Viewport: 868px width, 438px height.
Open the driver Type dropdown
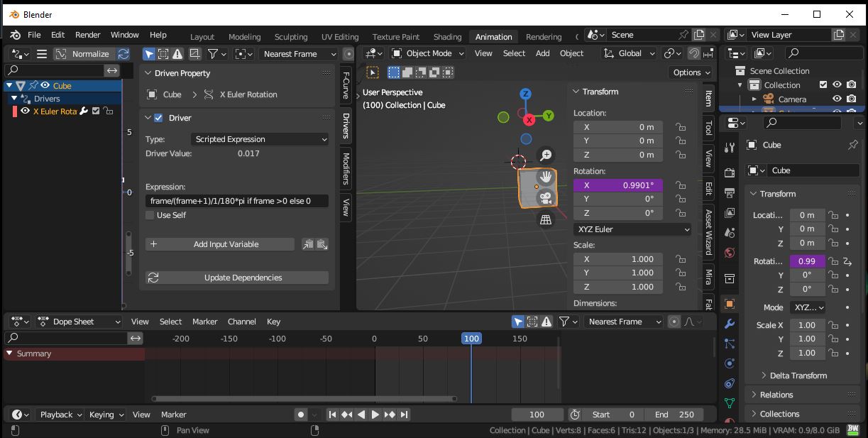pyautogui.click(x=260, y=139)
